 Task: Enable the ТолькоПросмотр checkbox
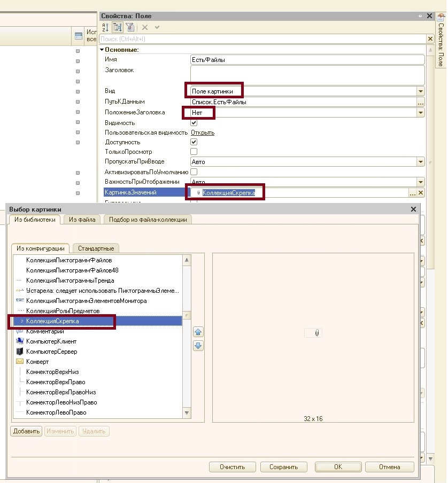[194, 152]
